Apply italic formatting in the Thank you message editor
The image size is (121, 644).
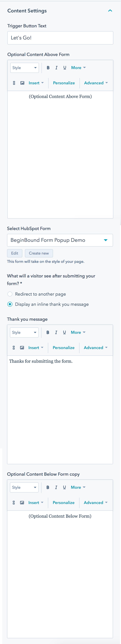click(x=56, y=332)
